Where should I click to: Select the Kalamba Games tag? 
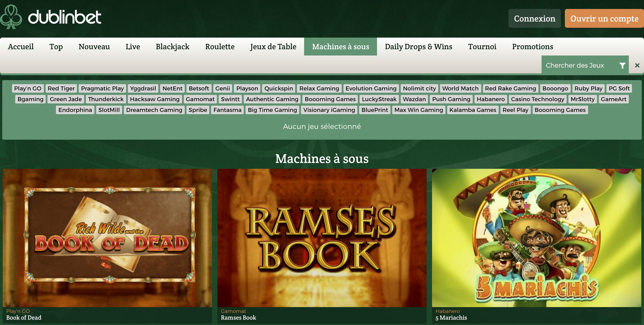(x=472, y=110)
